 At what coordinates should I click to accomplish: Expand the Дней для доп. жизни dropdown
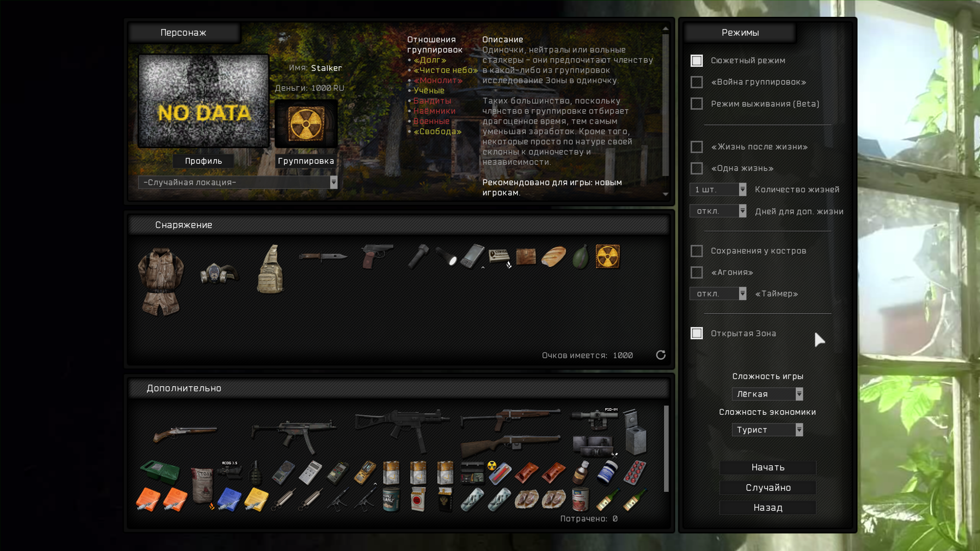[718, 211]
